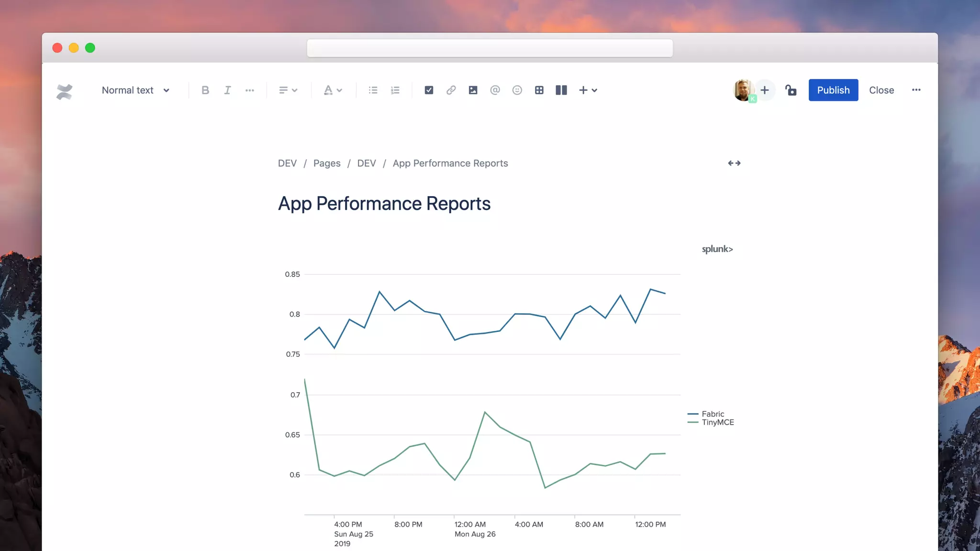Insert a bullet list
Image resolution: width=980 pixels, height=551 pixels.
point(373,90)
